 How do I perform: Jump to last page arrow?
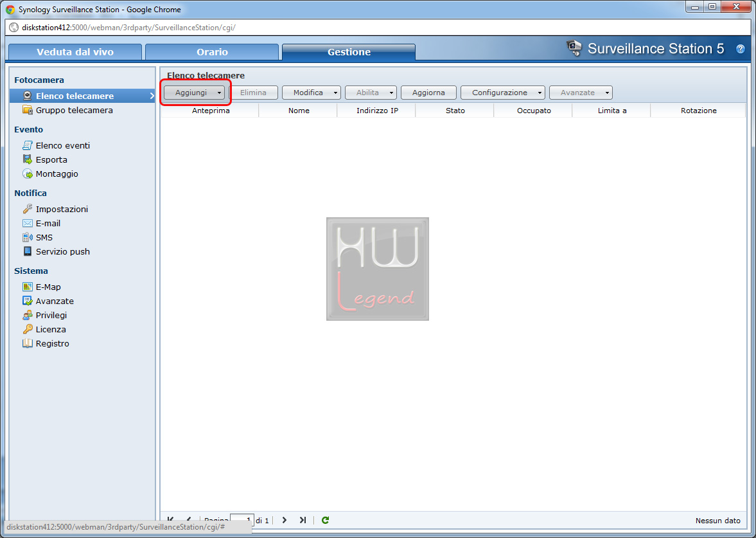click(x=303, y=520)
